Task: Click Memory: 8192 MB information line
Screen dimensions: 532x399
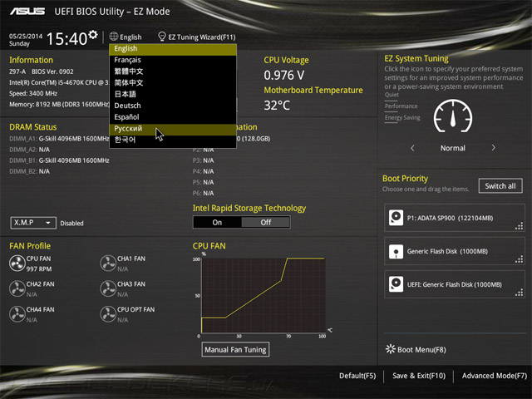Action: (x=59, y=104)
